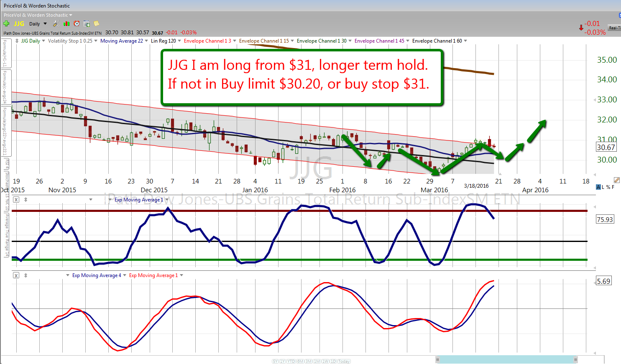Click the iPath Dow Jones-UBS Grains company name

[52, 33]
